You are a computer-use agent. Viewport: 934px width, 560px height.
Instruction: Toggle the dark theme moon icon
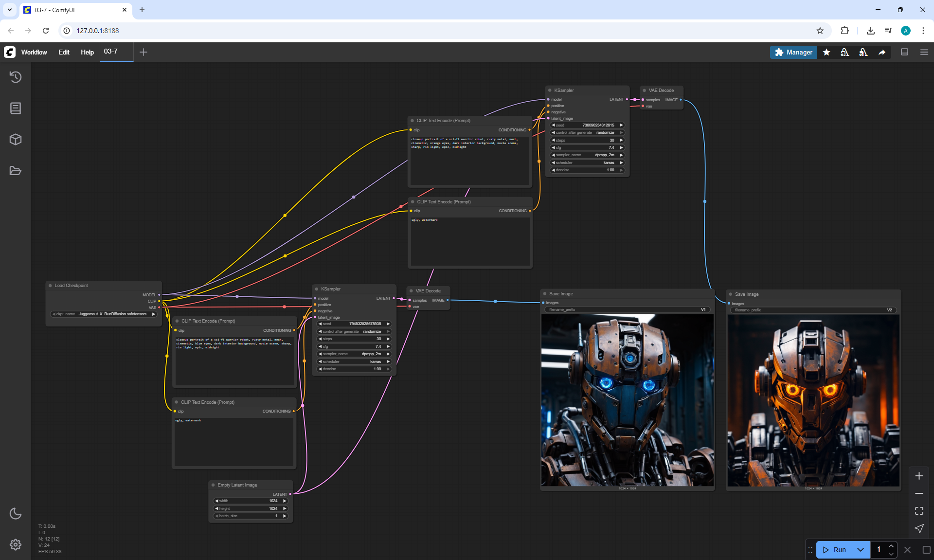click(x=16, y=513)
